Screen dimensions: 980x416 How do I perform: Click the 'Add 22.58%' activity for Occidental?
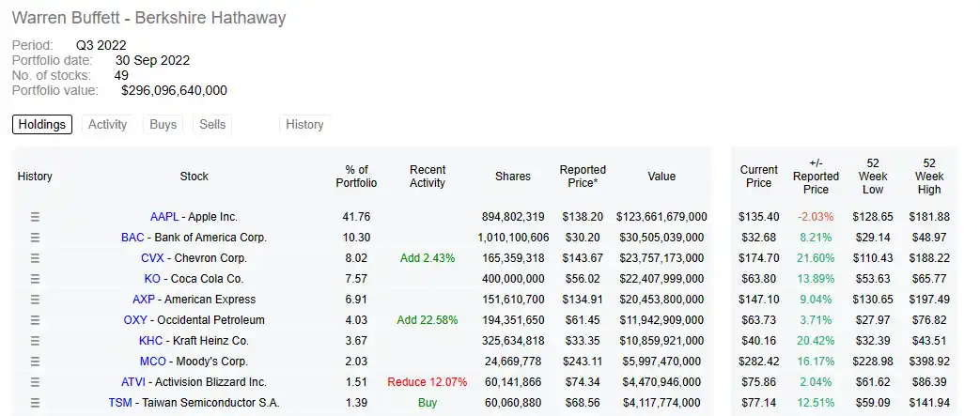click(x=428, y=320)
